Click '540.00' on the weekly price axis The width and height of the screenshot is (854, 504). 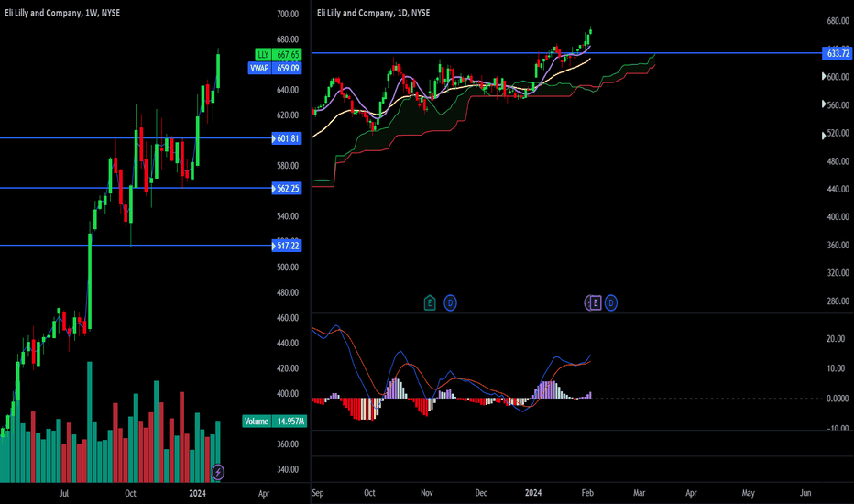pyautogui.click(x=288, y=216)
